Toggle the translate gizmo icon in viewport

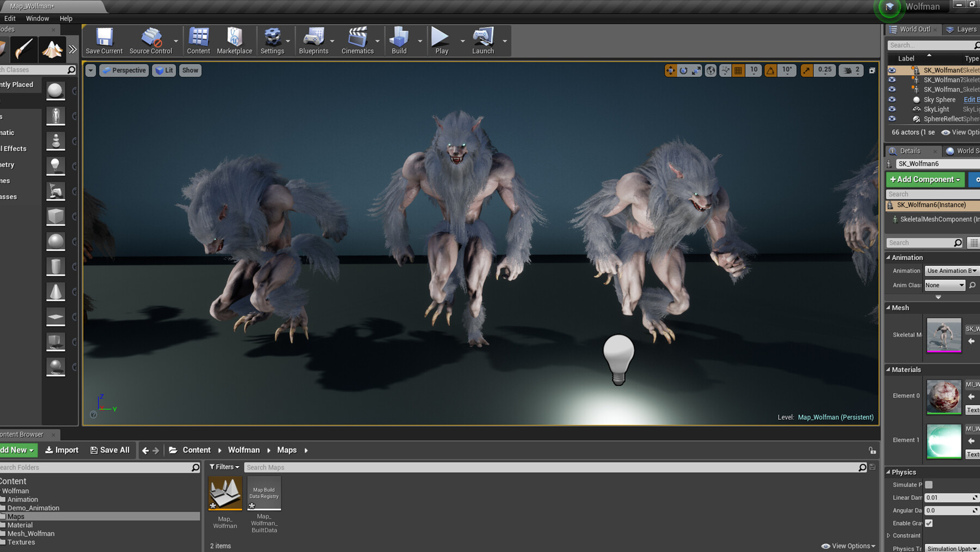[x=671, y=70]
